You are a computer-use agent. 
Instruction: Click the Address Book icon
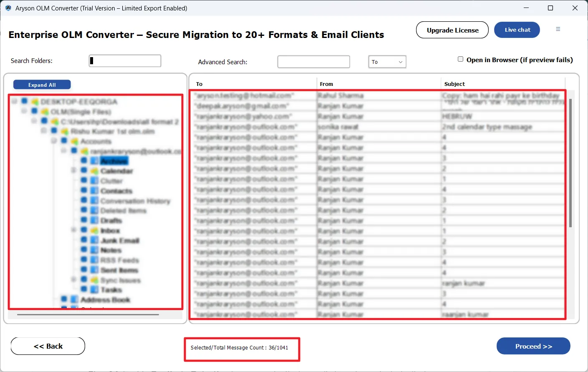pos(74,299)
